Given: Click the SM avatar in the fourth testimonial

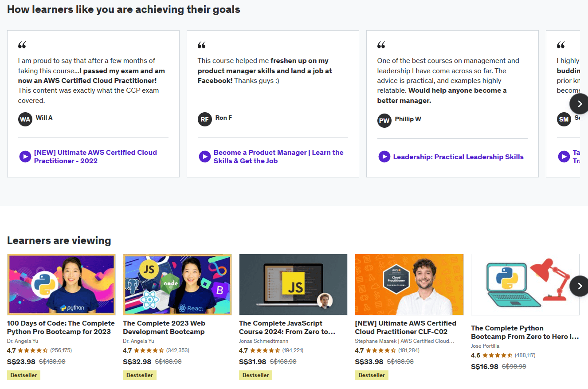Looking at the screenshot, I should point(564,119).
